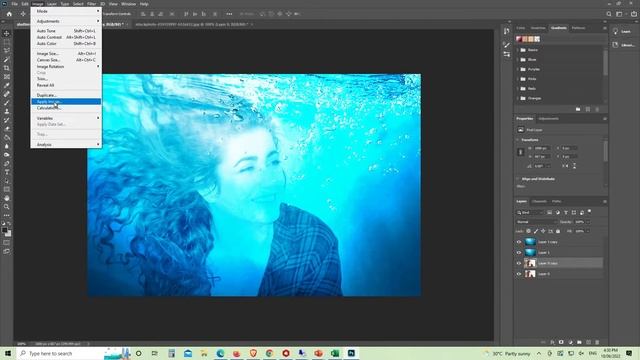The image size is (640, 360).
Task: Select the Rectangular Marquee tool
Action: (7, 42)
